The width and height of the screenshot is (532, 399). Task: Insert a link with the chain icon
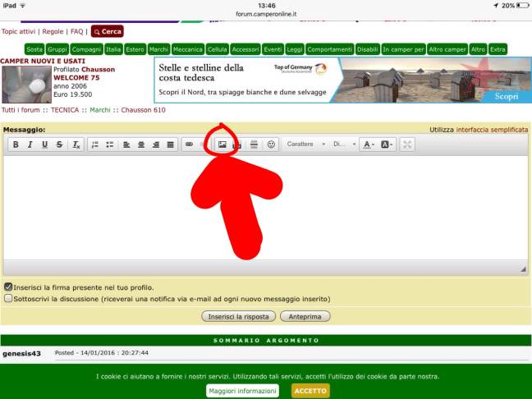pos(189,144)
